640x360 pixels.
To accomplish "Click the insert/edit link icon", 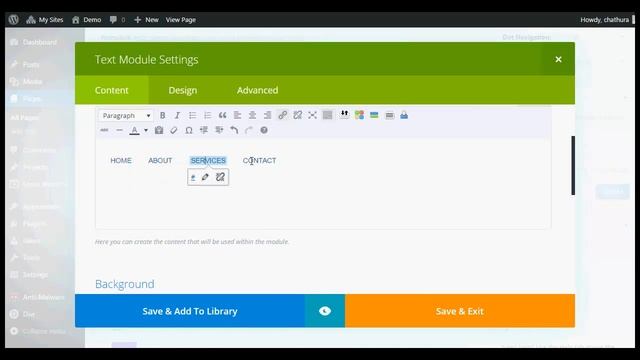I will point(282,115).
